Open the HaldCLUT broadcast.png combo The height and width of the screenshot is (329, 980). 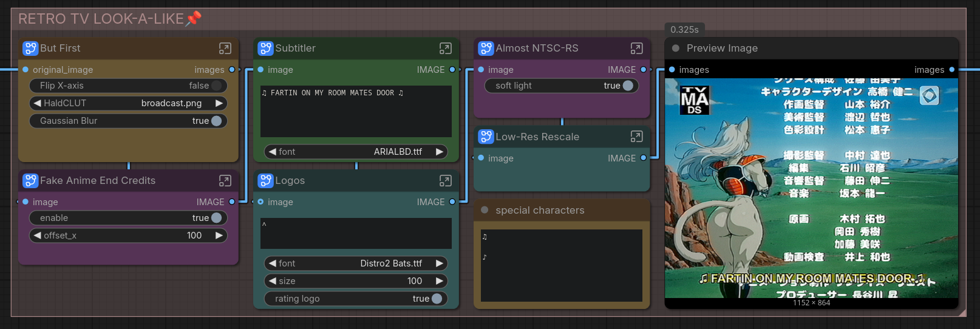(129, 103)
